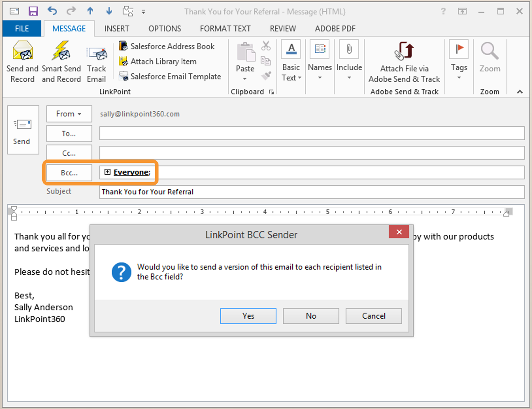Open the Tags flag dropdown

tap(459, 60)
